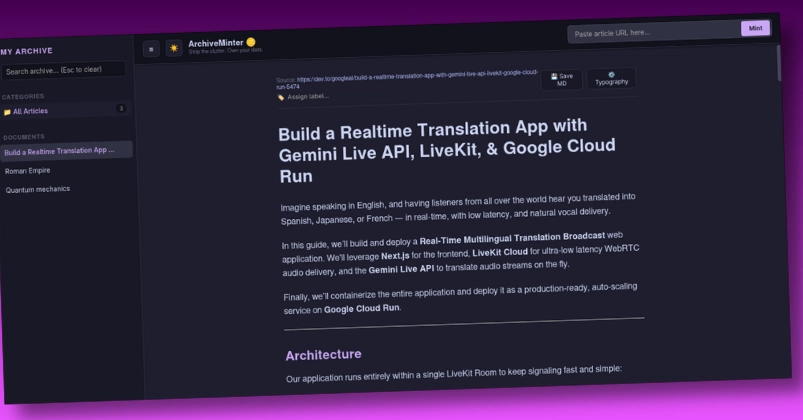
Task: Open the dev.to source article link
Action: pyautogui.click(x=408, y=79)
